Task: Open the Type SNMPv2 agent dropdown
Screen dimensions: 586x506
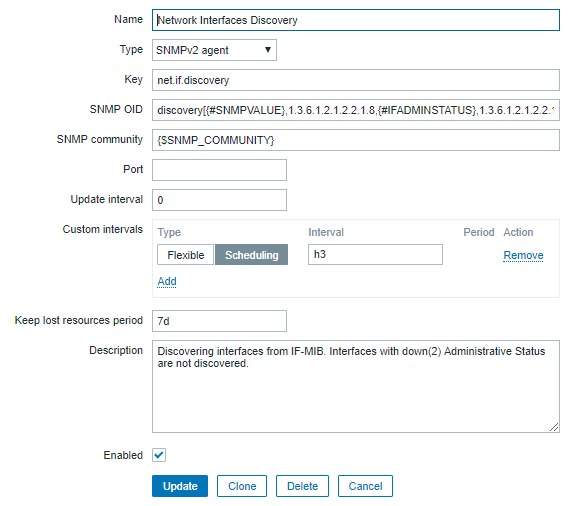Action: pyautogui.click(x=214, y=50)
